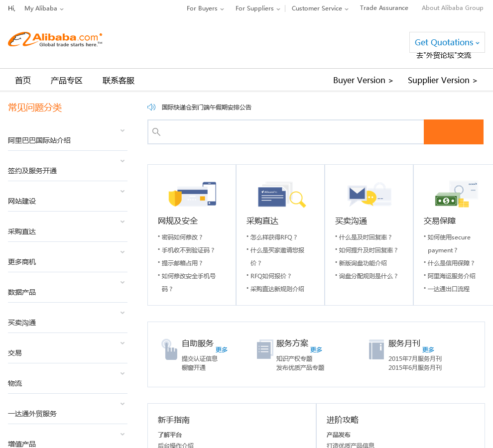Open the 密码如何修改 help link

[x=182, y=237]
